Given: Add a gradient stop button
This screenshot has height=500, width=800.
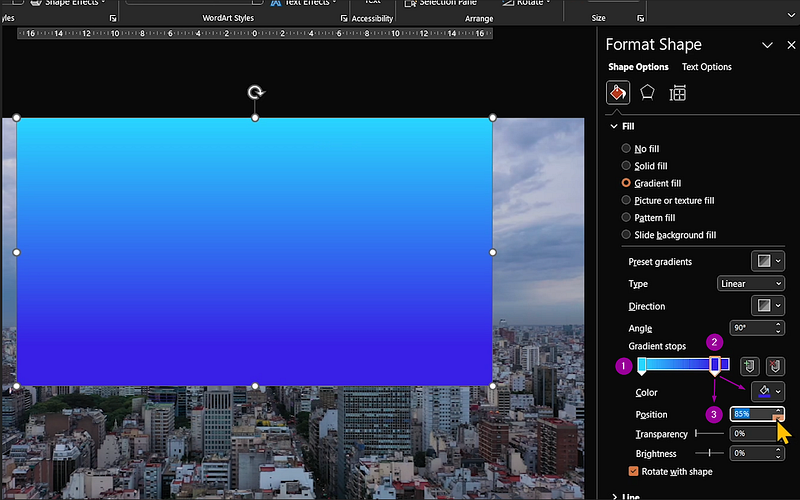Looking at the screenshot, I should [749, 366].
